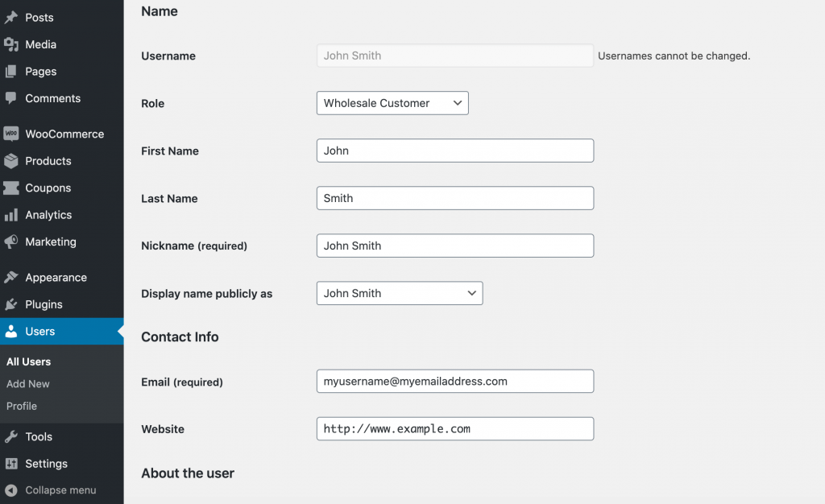Click the Nickname input field
Viewport: 825px width, 504px height.
(455, 246)
